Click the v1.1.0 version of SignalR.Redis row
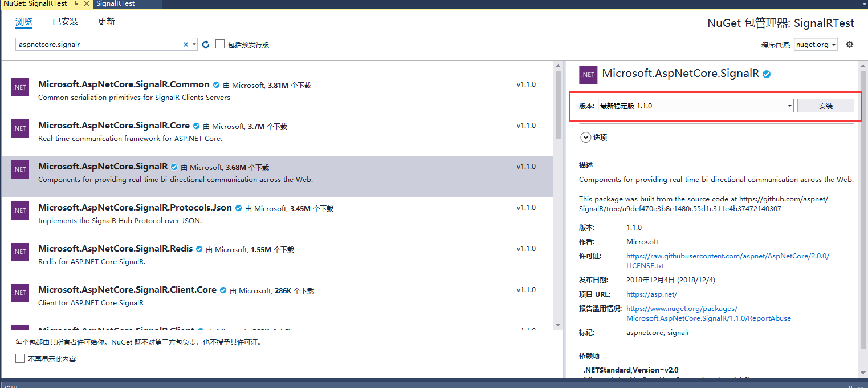868x388 pixels. [x=526, y=249]
